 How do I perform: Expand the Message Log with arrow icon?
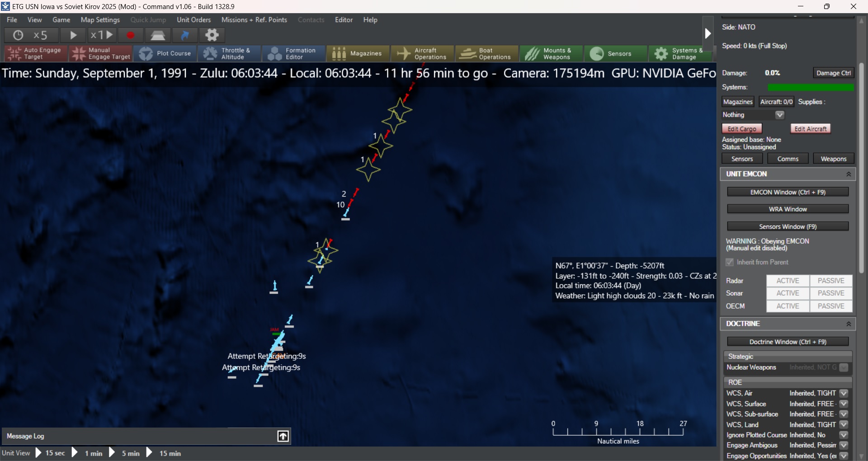pos(283,436)
